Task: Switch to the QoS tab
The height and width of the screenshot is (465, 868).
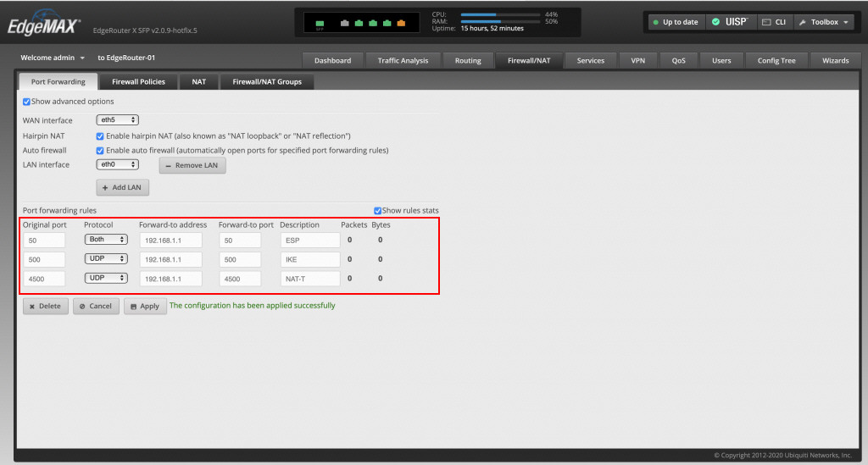Action: (678, 60)
